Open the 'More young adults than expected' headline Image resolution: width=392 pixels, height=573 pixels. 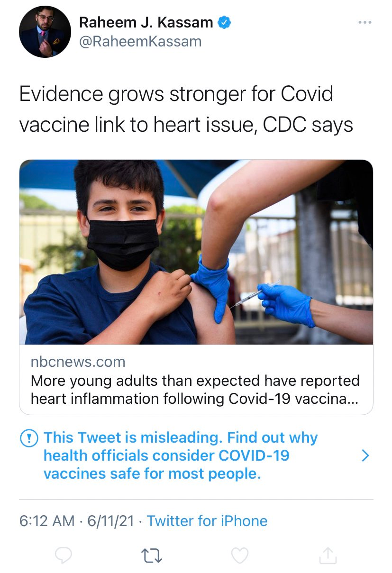195,390
